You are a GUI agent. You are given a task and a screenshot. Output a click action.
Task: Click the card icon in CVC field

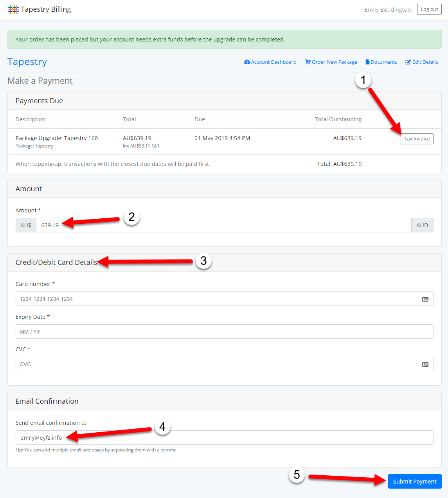pos(425,365)
